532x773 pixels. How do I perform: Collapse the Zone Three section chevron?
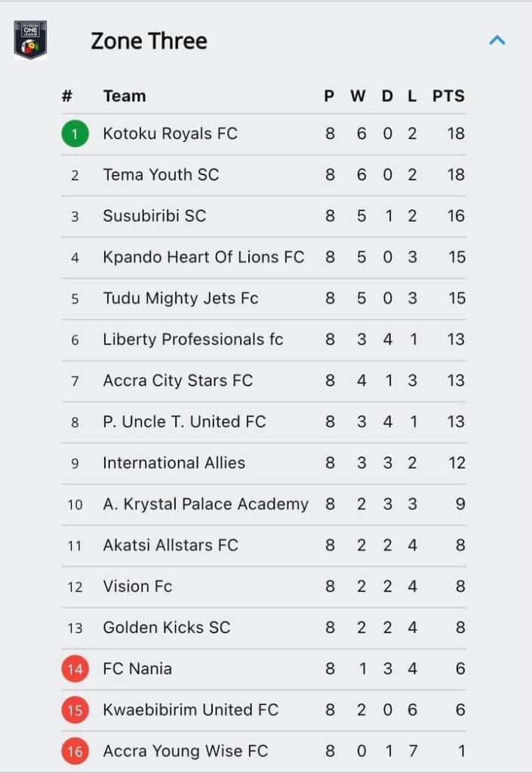pyautogui.click(x=497, y=41)
